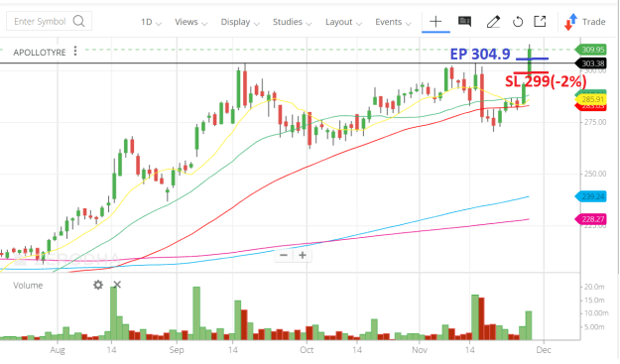Click the search magnifier icon
The width and height of the screenshot is (620, 364).
(78, 21)
